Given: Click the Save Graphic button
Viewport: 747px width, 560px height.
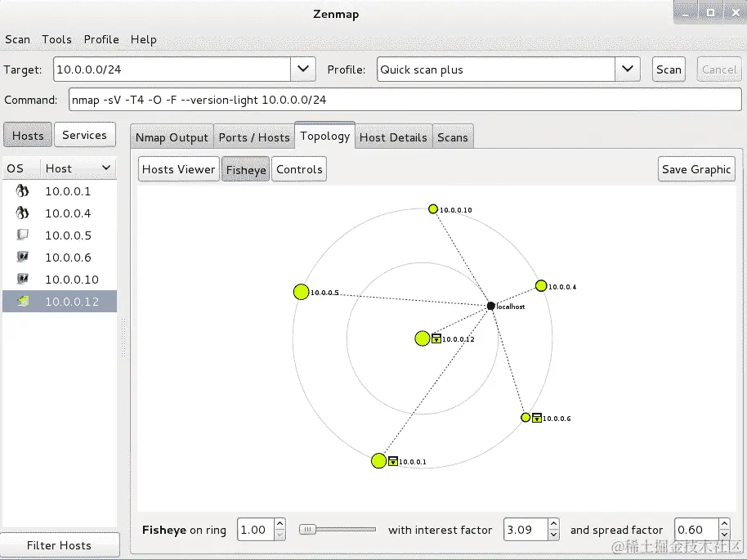Looking at the screenshot, I should [696, 169].
